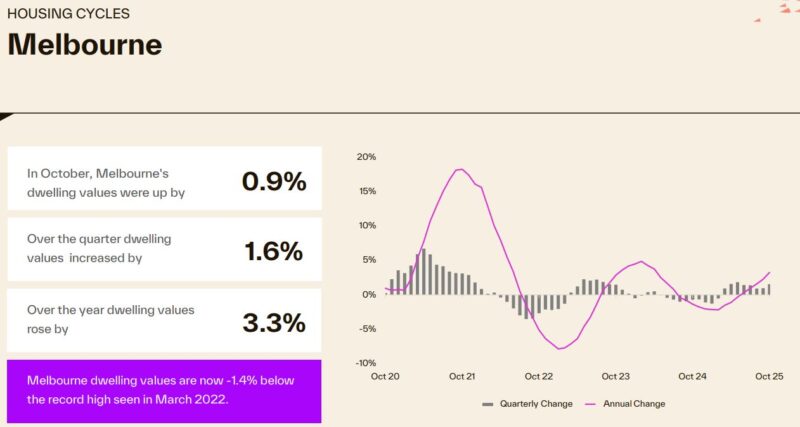Click the purple record high note box
This screenshot has width=800, height=427.
tap(164, 390)
